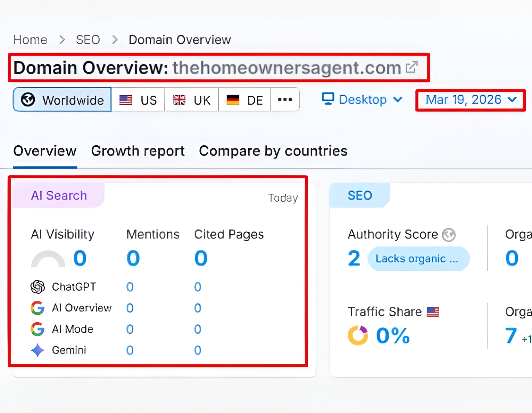
Task: Go to SEO in breadcrumb
Action: [x=88, y=40]
